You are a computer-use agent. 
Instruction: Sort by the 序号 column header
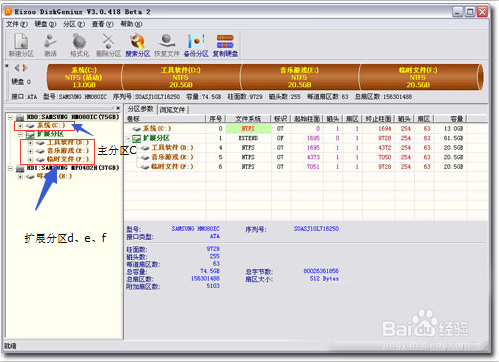pos(216,119)
